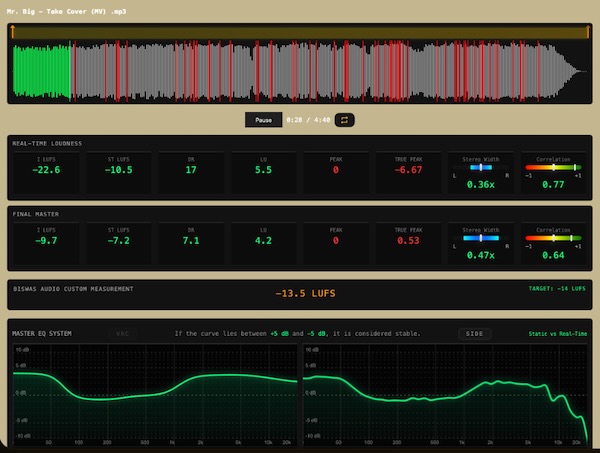Click the time display 0:28 / 4:40
The image size is (600, 453).
[x=308, y=120]
